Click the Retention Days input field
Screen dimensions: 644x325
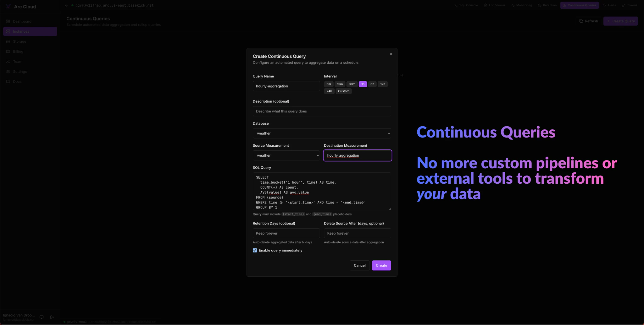(286, 233)
